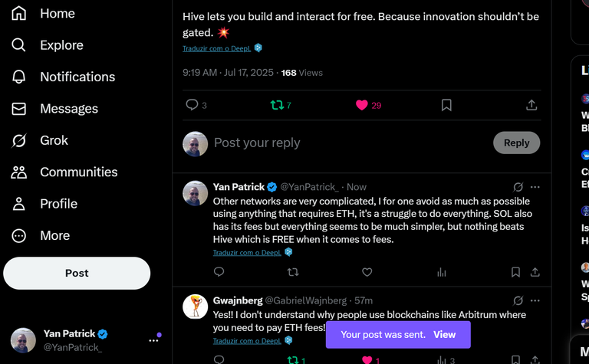Click View in the post sent toast
This screenshot has height=364, width=589.
(444, 334)
